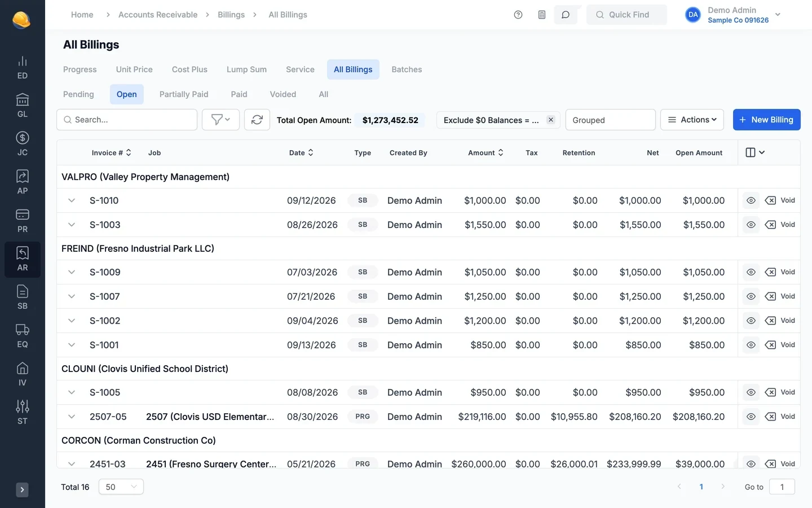Screen dimensions: 812x508
Task: Void invoice S-1010
Action: [x=780, y=200]
